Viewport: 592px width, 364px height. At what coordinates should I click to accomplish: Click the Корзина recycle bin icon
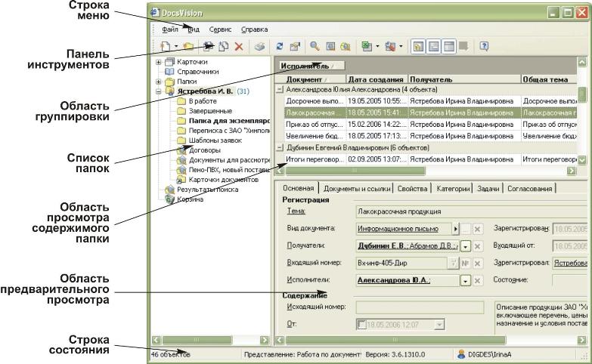[x=169, y=199]
